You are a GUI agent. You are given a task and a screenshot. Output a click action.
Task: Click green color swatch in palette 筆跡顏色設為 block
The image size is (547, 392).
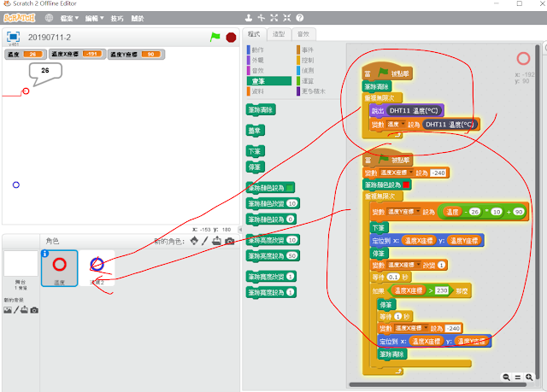tap(290, 188)
